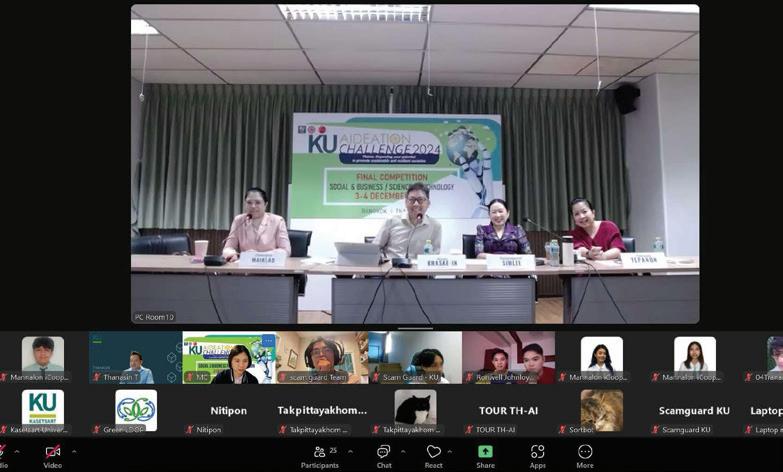Select the MC video tile
This screenshot has width=783, height=472.
click(x=229, y=358)
